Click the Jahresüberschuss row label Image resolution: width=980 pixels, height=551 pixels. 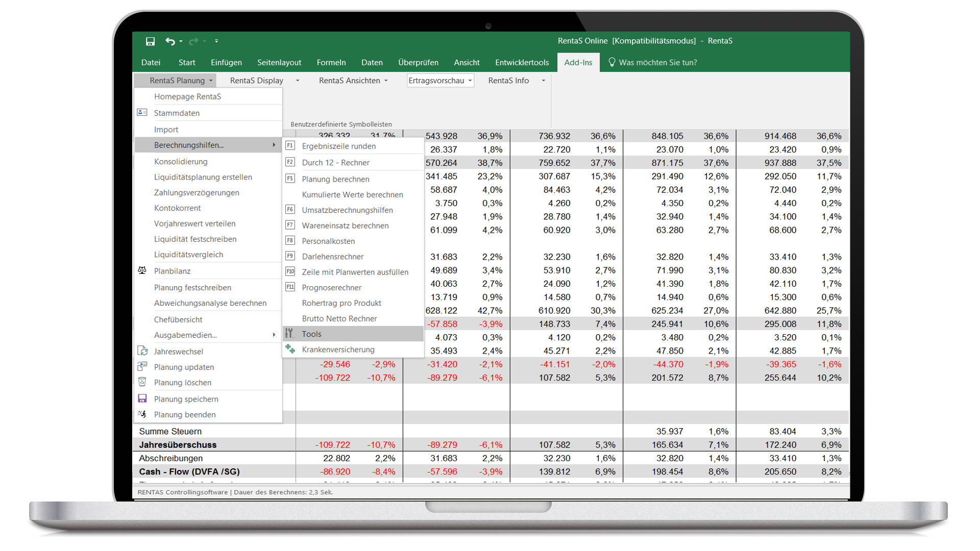click(178, 444)
